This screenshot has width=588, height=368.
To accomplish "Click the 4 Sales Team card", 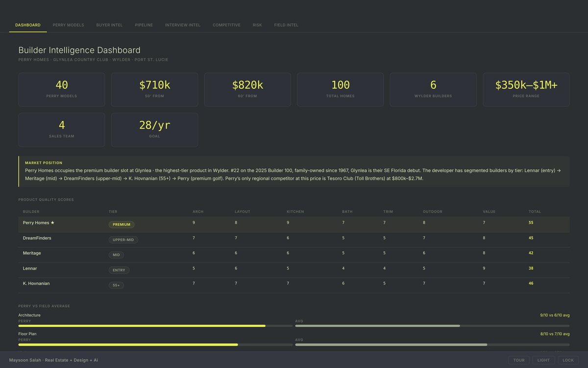I will click(62, 130).
